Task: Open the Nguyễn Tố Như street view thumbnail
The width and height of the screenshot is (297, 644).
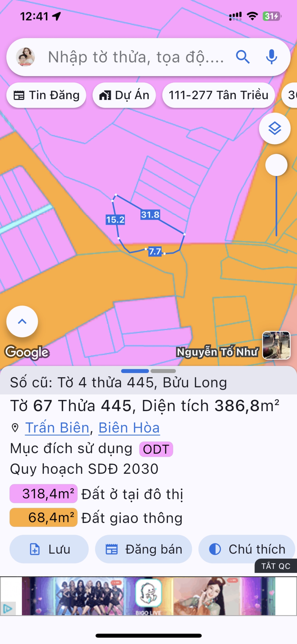Action: pos(276,345)
